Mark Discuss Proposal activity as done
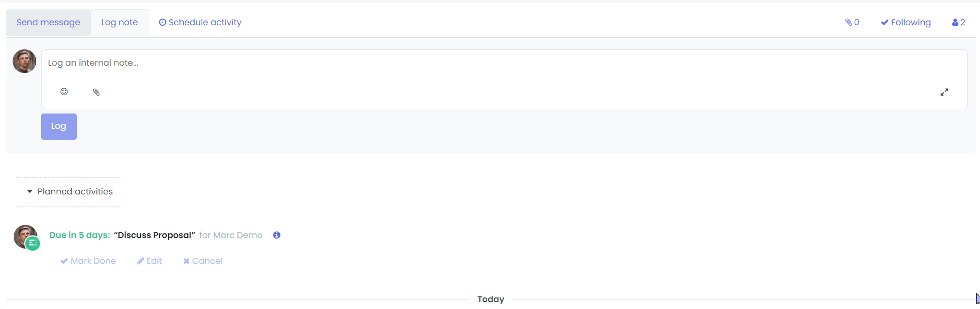Viewport: 980px width, 309px height. [x=88, y=261]
